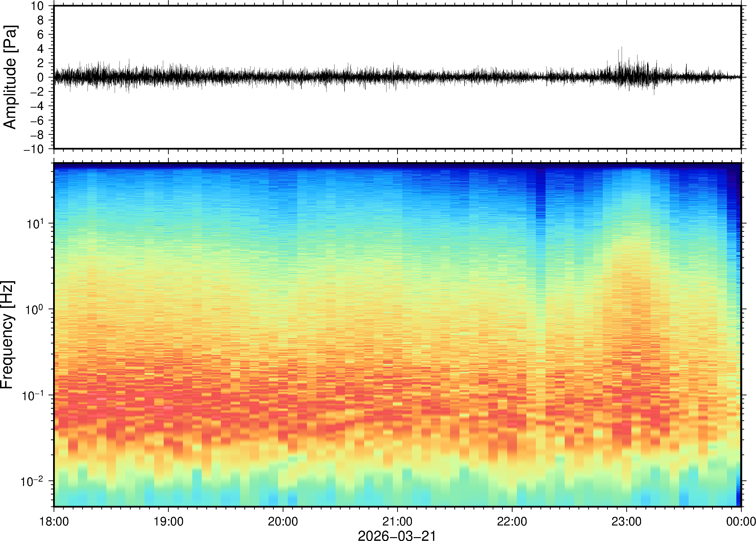Image resolution: width=756 pixels, height=541 pixels.
Task: Click the 00:00 end time label
Action: [741, 521]
